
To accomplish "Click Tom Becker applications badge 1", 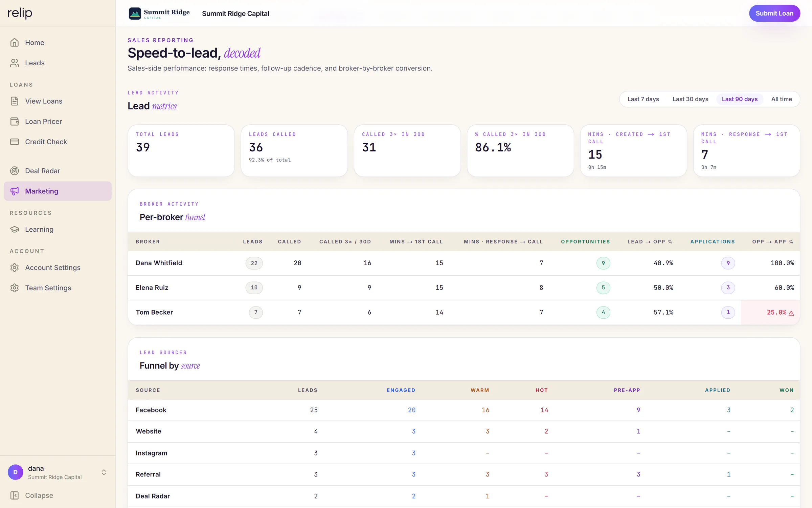I will (x=728, y=312).
